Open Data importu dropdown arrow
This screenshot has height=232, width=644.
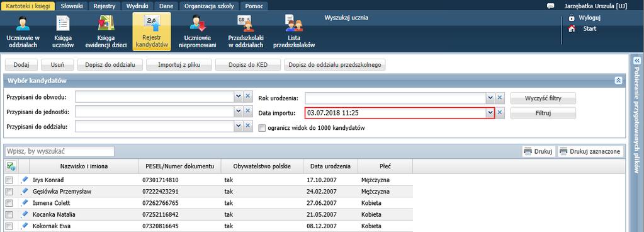tap(490, 113)
